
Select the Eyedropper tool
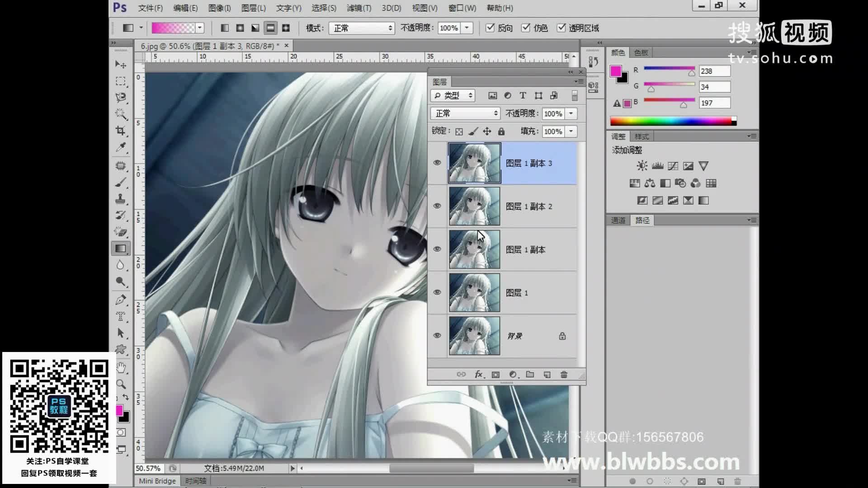pyautogui.click(x=121, y=148)
